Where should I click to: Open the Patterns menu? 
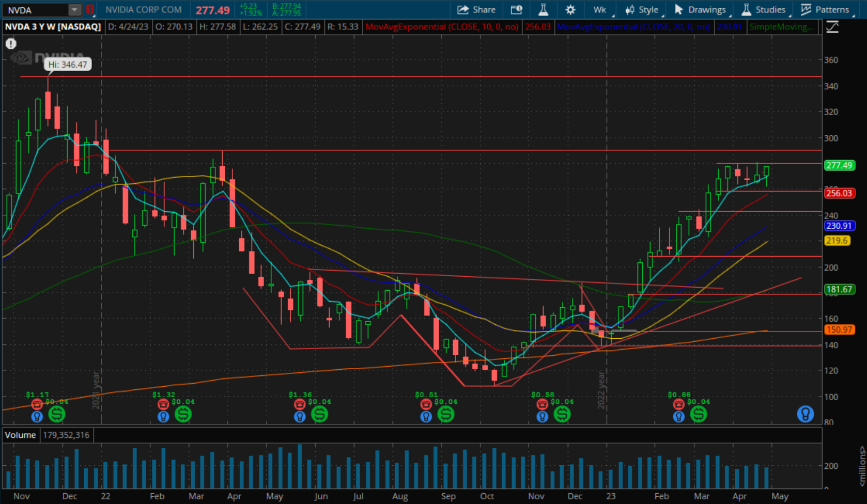click(x=826, y=10)
